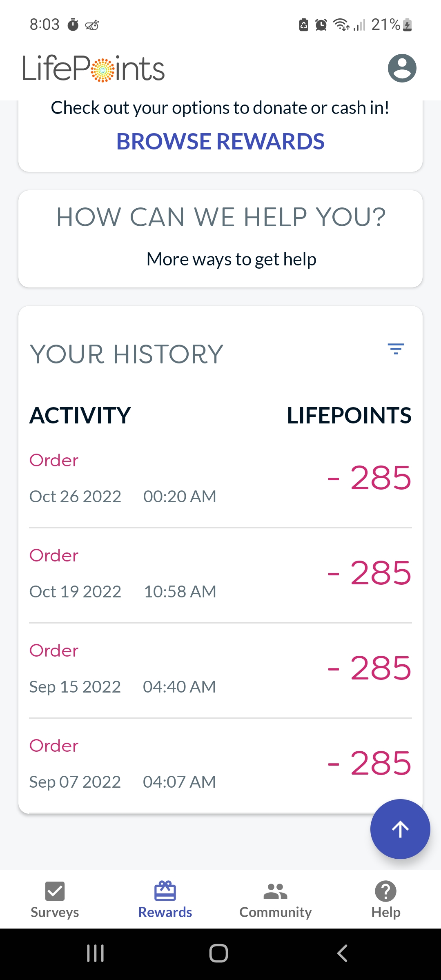Click the LifePoints logo
Image resolution: width=441 pixels, height=980 pixels.
94,68
